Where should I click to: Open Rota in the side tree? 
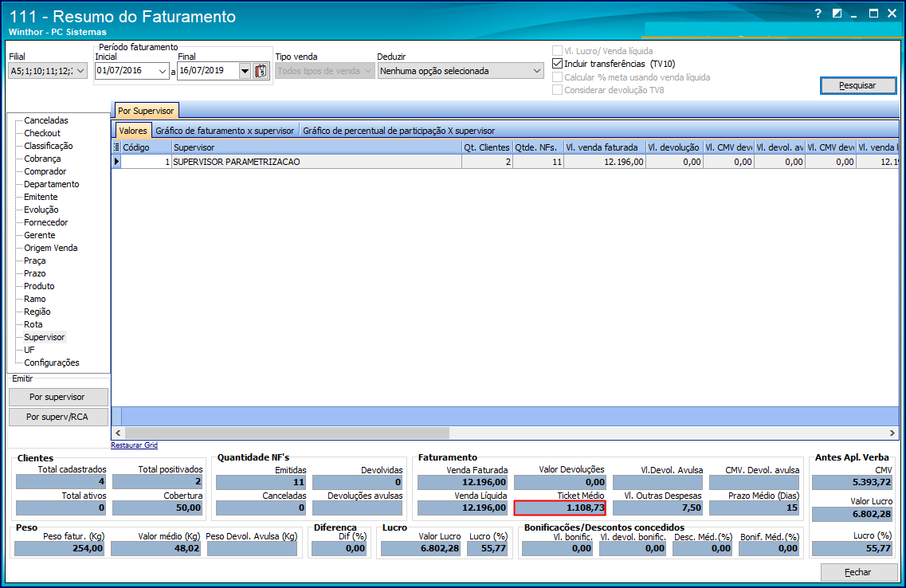coord(33,324)
